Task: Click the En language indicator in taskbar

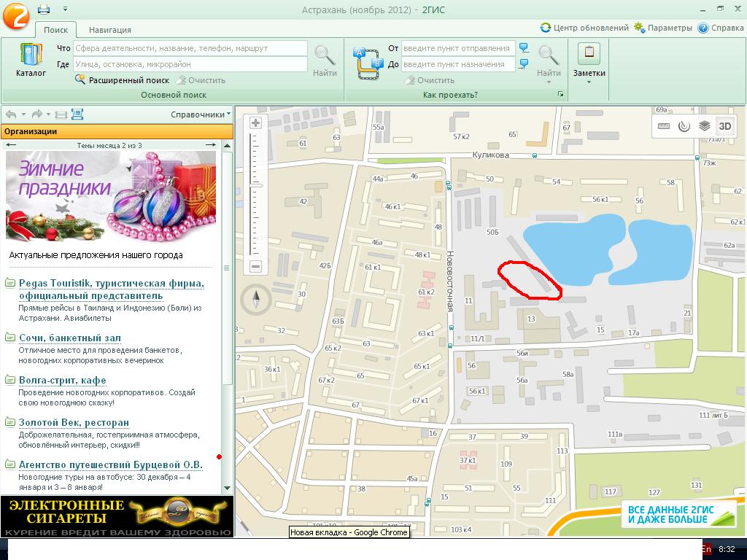Action: click(x=706, y=549)
